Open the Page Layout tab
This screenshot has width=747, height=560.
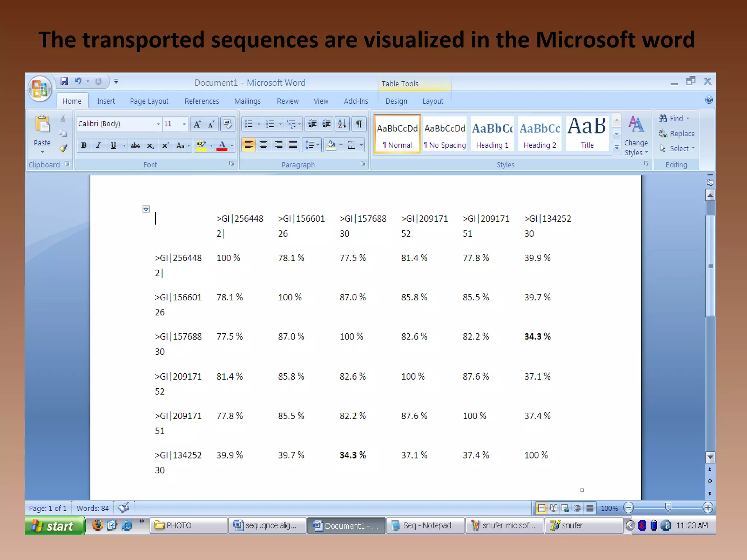coord(149,101)
